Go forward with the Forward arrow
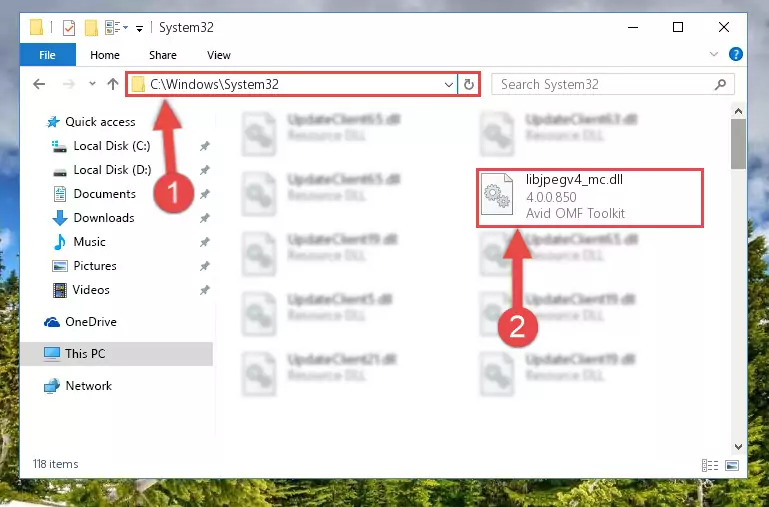The image size is (769, 507). (x=69, y=84)
